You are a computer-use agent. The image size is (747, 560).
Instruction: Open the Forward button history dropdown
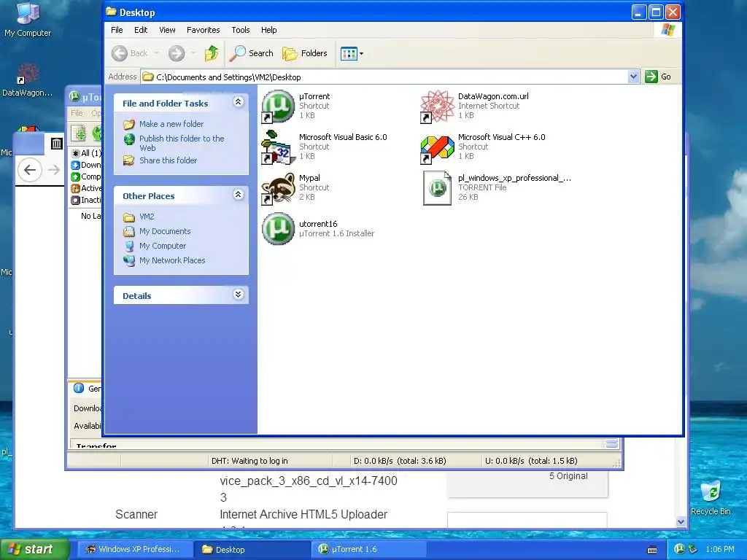tap(193, 53)
